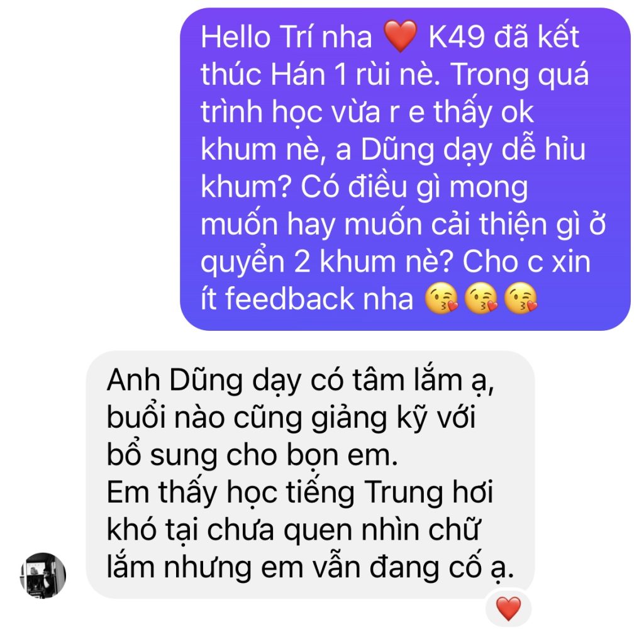This screenshot has width=644, height=644.
Task: Click the line "khó tại chưa quen nhìn chữ"
Action: [x=294, y=530]
